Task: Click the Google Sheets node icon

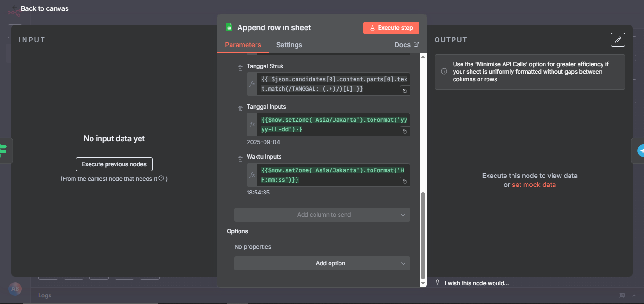Action: tap(229, 27)
